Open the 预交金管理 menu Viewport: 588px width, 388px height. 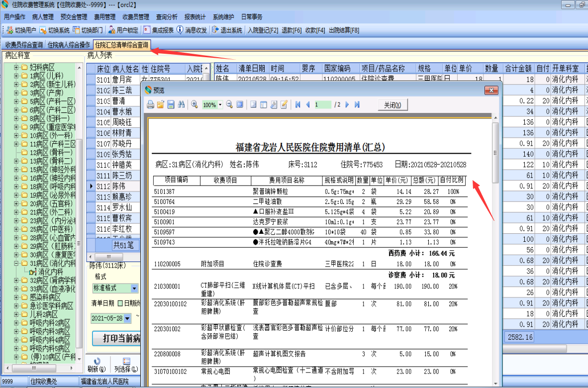(x=74, y=17)
